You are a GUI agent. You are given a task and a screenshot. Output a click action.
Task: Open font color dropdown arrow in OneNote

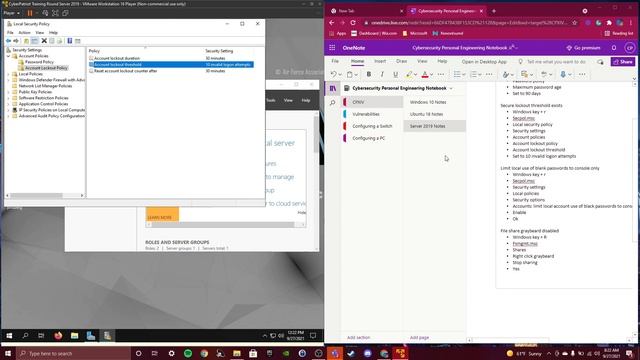(x=431, y=75)
